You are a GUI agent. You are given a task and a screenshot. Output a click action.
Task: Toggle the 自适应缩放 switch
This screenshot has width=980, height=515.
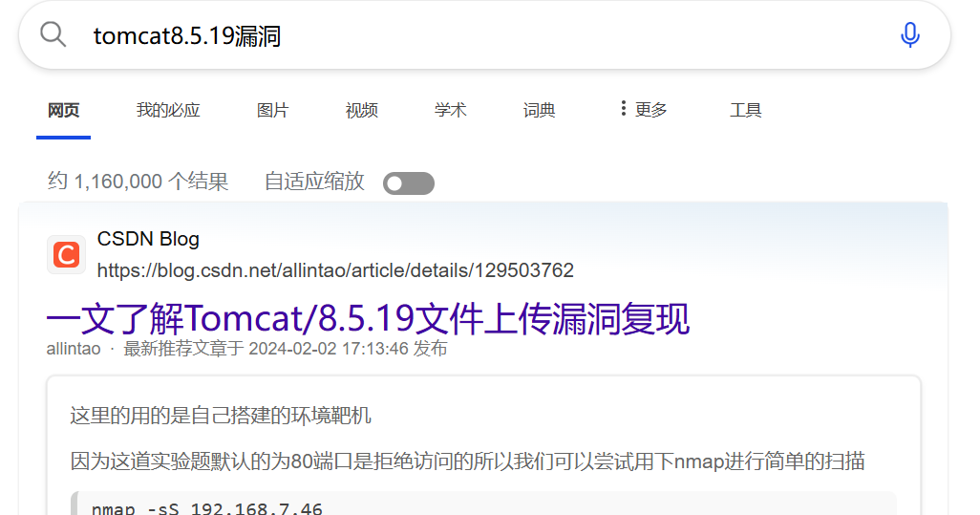pyautogui.click(x=409, y=183)
